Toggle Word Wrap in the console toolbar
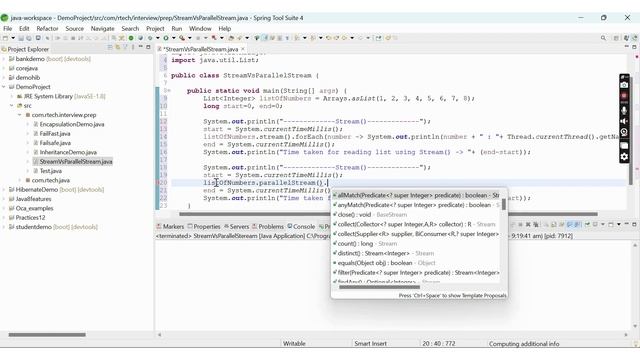Image resolution: width=640 pixels, height=360 pixels. [562, 224]
